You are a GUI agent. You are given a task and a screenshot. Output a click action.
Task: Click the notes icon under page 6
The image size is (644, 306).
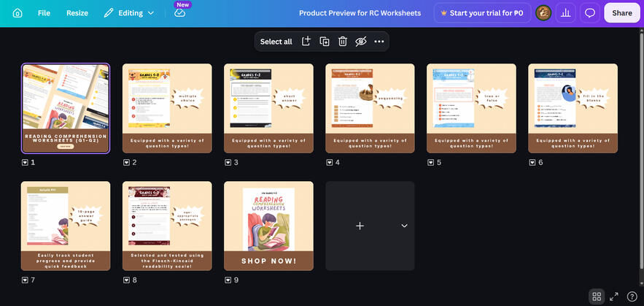click(x=532, y=162)
